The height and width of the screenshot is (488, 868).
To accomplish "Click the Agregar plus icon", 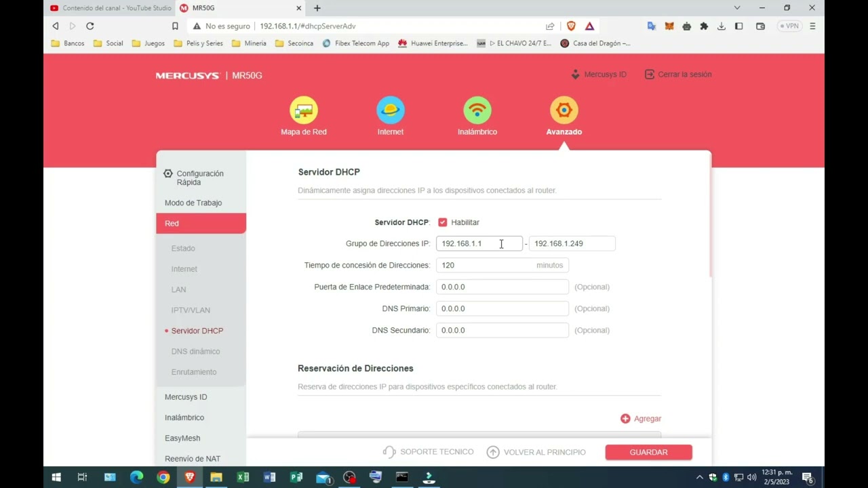I will pos(625,419).
